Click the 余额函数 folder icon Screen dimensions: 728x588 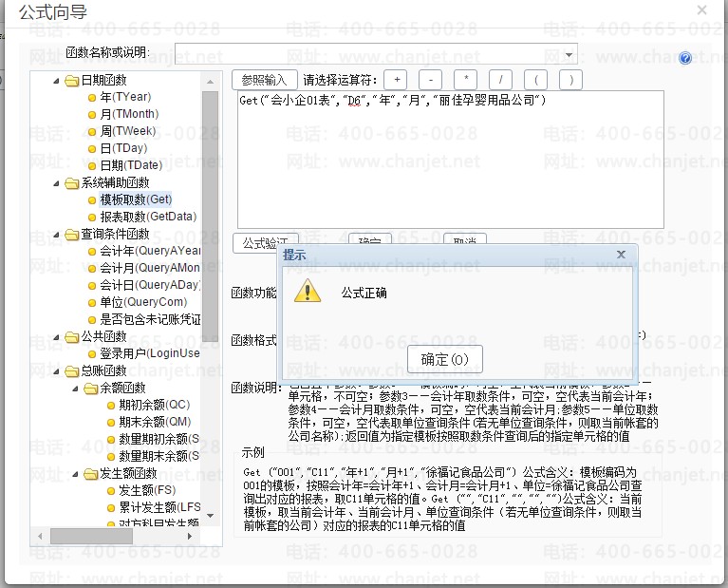[90, 389]
